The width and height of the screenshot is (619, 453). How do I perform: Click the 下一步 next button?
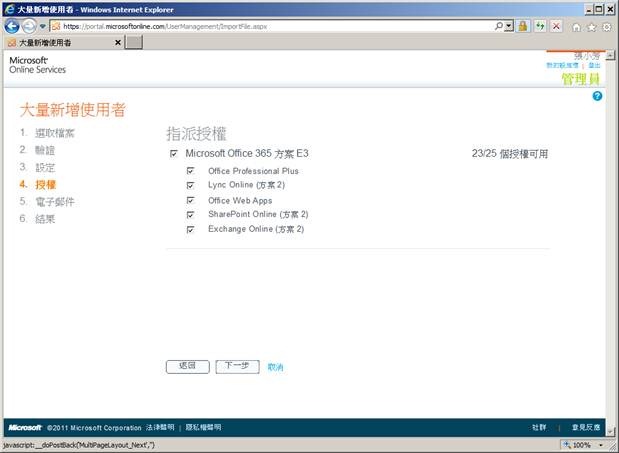point(237,367)
